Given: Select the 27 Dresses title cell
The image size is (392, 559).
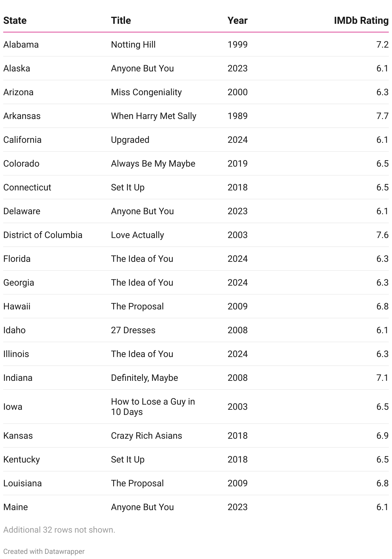Looking at the screenshot, I should [133, 330].
